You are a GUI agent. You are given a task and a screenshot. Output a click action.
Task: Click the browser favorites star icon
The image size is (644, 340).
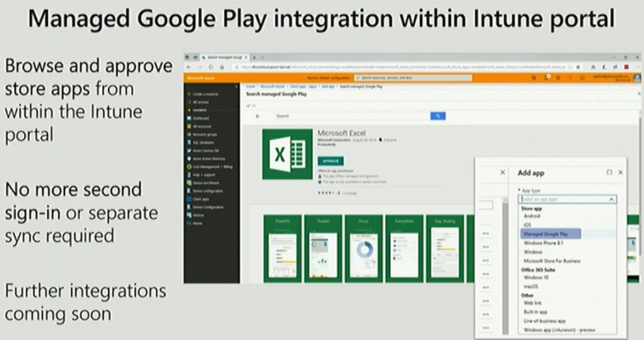(x=579, y=67)
